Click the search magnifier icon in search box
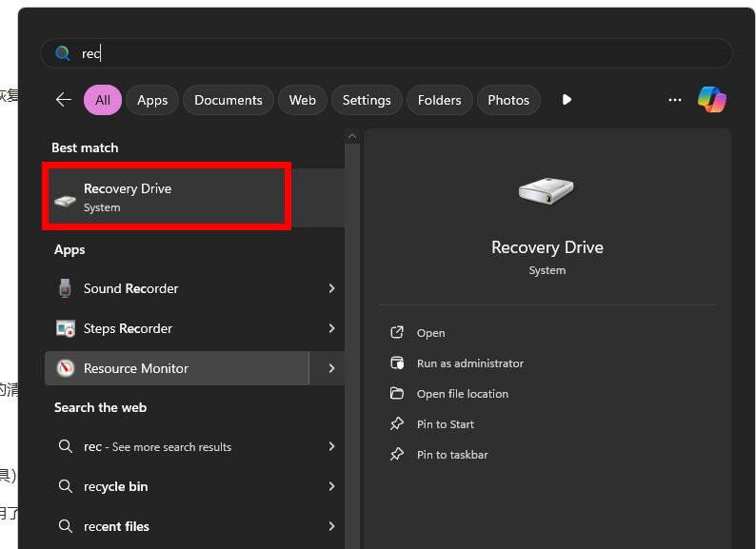756x549 pixels. coord(63,53)
